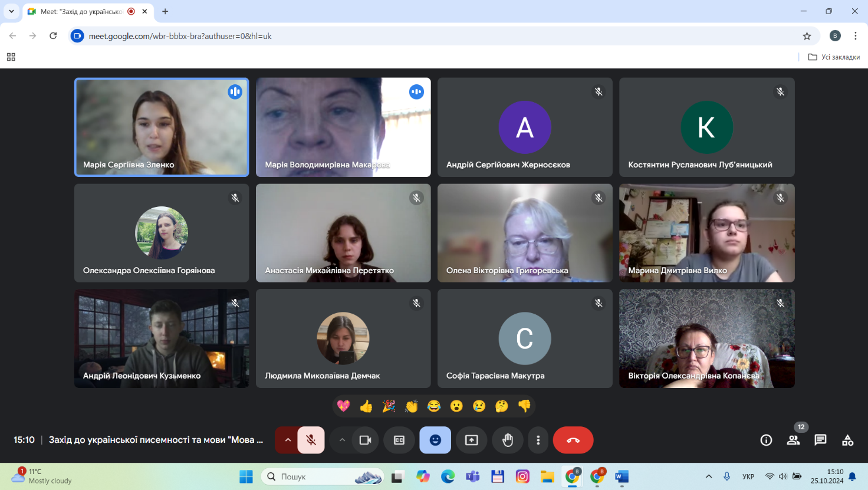Leave the call with red button
The width and height of the screenshot is (868, 490).
(x=573, y=440)
